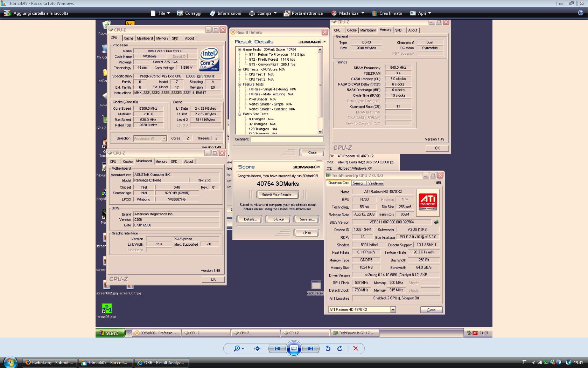Screen dimensions: 588x368
Task: Collapse the Feature Tests tree node
Action: coord(240,84)
